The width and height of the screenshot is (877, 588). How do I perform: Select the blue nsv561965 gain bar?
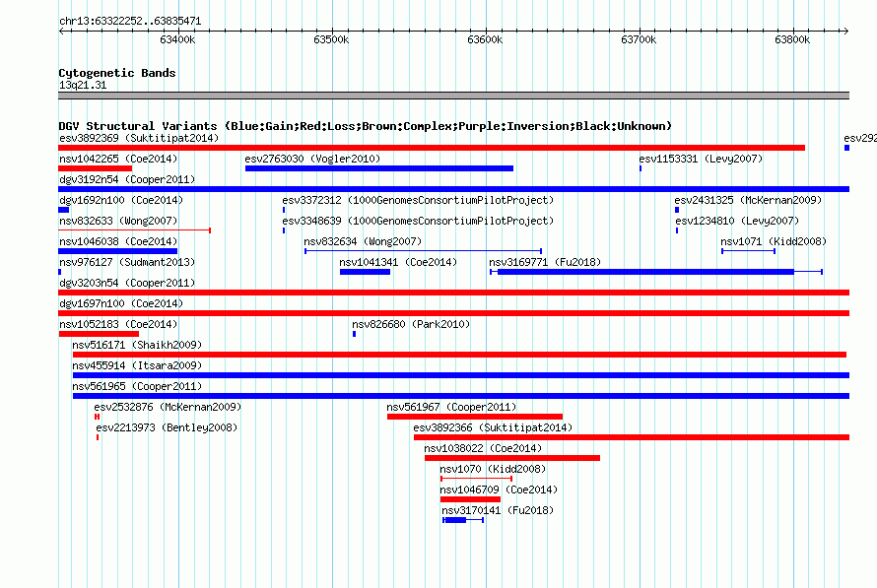click(x=461, y=396)
